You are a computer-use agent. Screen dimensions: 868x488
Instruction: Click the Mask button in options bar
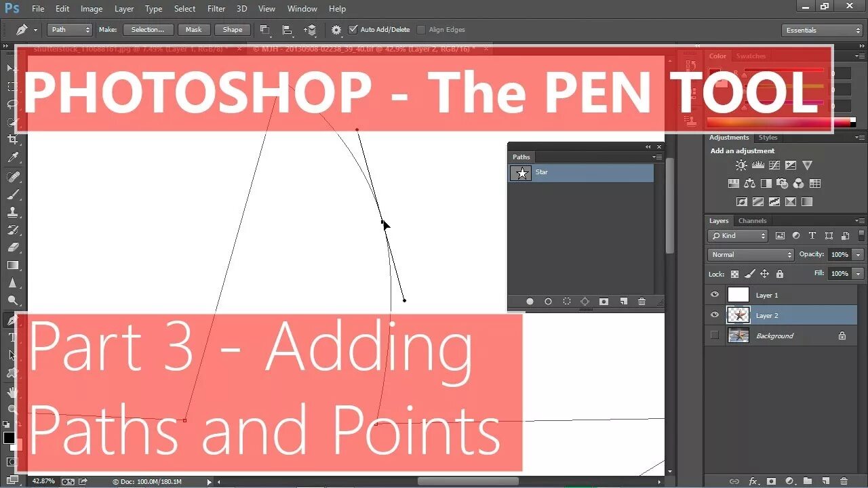click(x=194, y=30)
